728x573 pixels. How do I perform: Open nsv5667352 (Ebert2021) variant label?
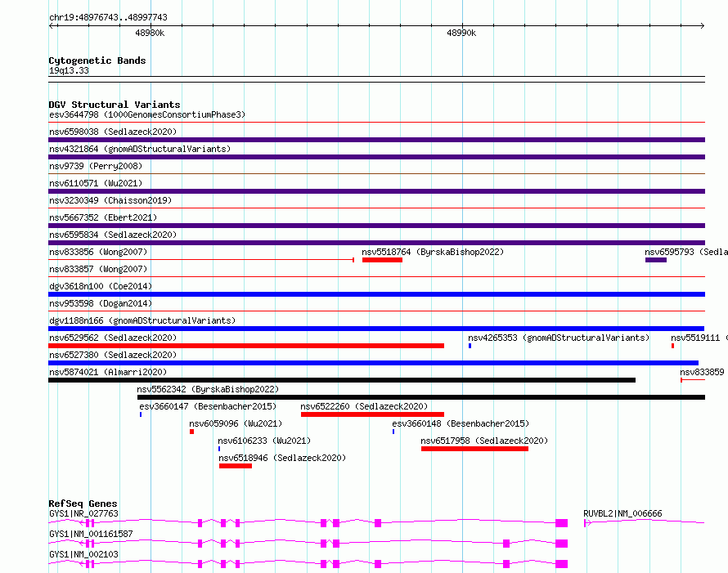[x=103, y=217]
